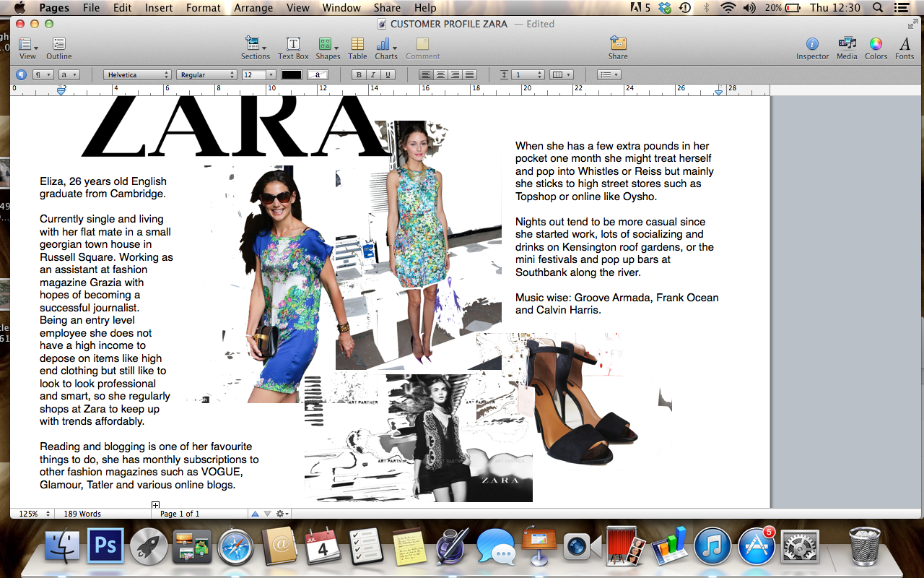
Task: Open Launchpad from the Dock
Action: (x=149, y=545)
